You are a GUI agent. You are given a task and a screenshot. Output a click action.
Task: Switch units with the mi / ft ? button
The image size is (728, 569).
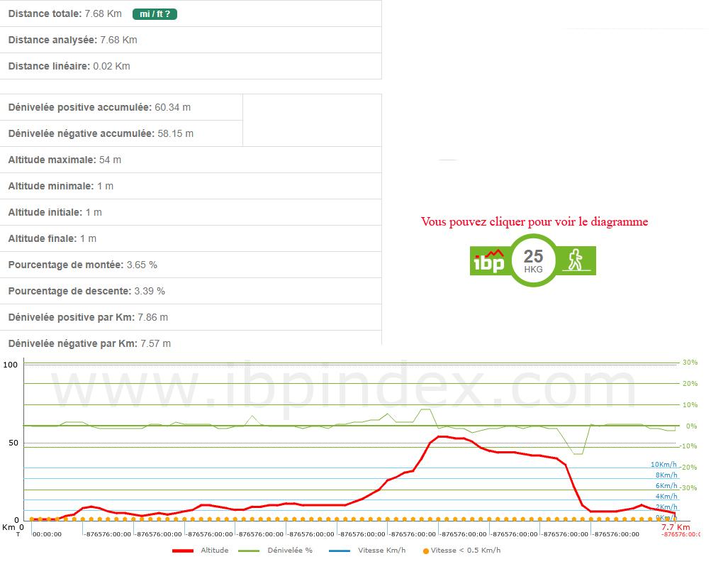[154, 13]
